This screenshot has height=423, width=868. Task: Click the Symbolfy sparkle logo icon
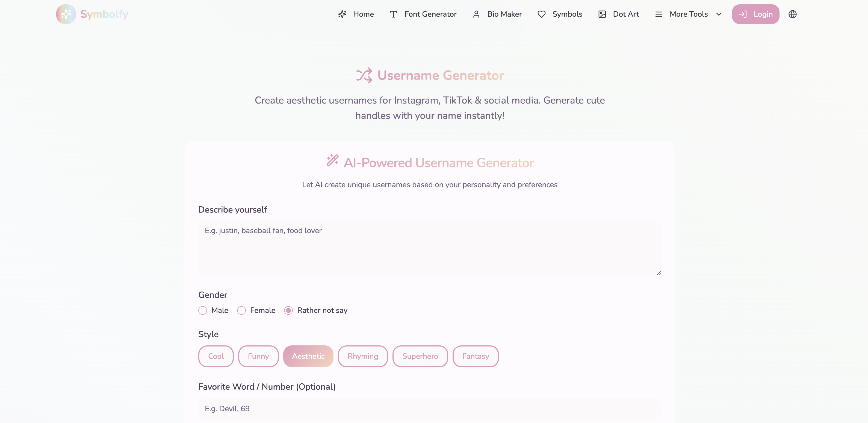pyautogui.click(x=66, y=14)
